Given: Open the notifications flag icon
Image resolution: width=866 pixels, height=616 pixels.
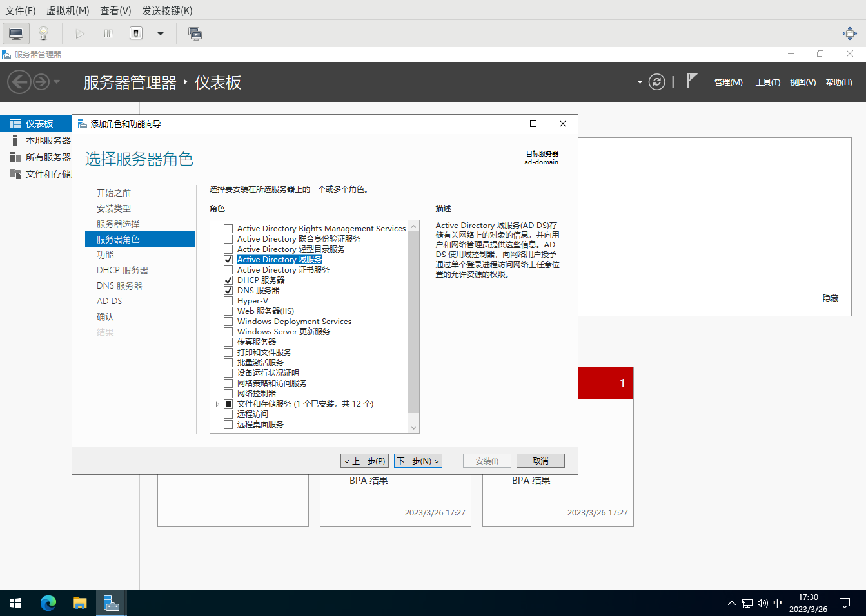Looking at the screenshot, I should point(691,81).
